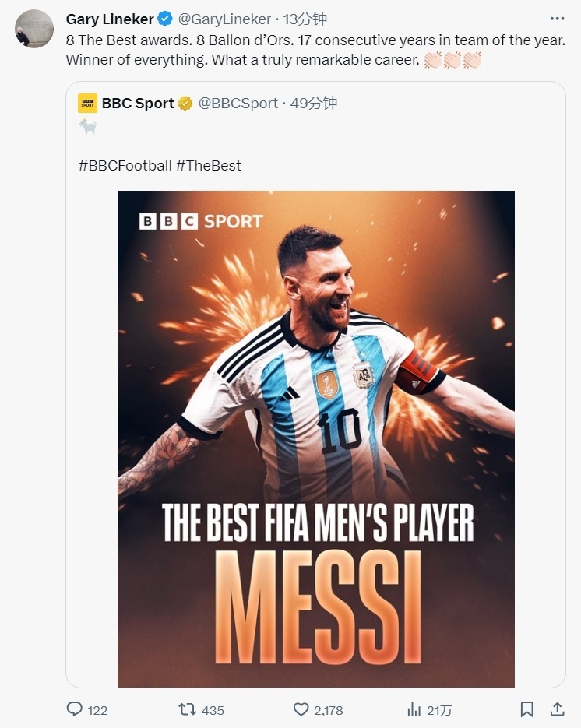Click the BBC Sport account name
This screenshot has height=728, width=581.
click(138, 104)
